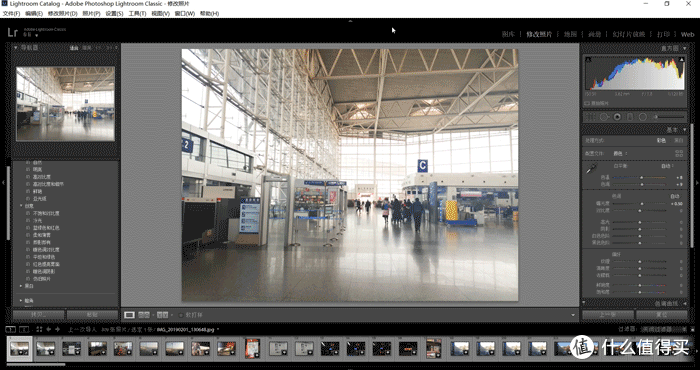Switch to the 打印 module
The image size is (700, 370).
point(663,34)
